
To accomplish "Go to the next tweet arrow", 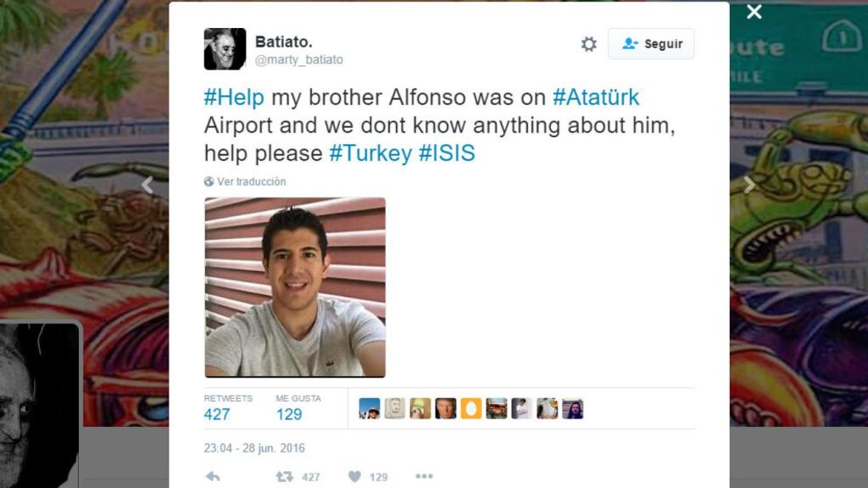I will (749, 184).
